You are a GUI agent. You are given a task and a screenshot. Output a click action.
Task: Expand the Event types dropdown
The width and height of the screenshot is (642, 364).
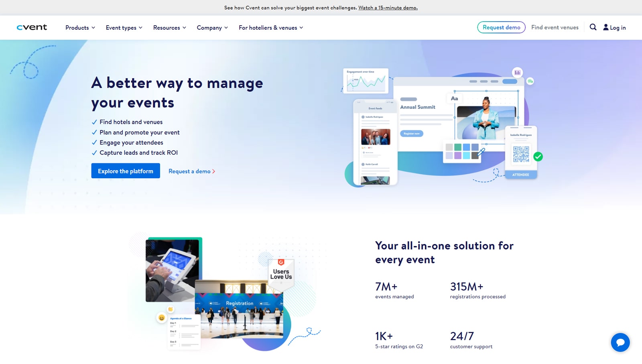click(124, 28)
